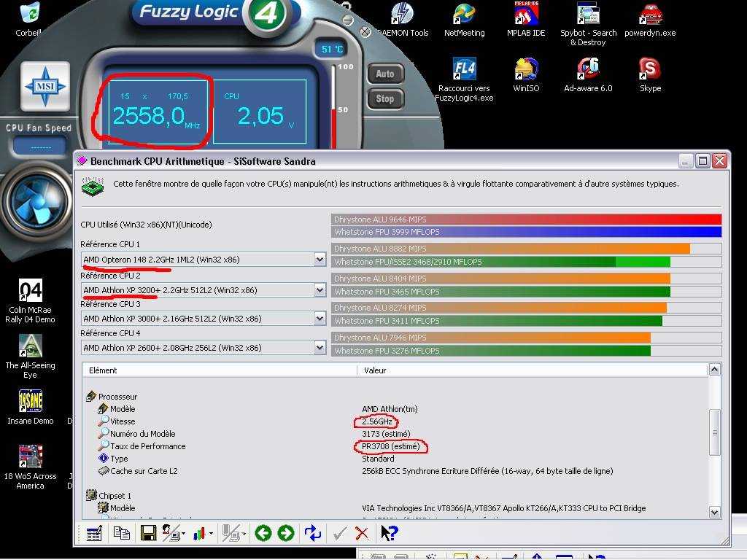Click the CPU Fan Speed readout field
This screenshot has width=747, height=560.
pos(40,147)
